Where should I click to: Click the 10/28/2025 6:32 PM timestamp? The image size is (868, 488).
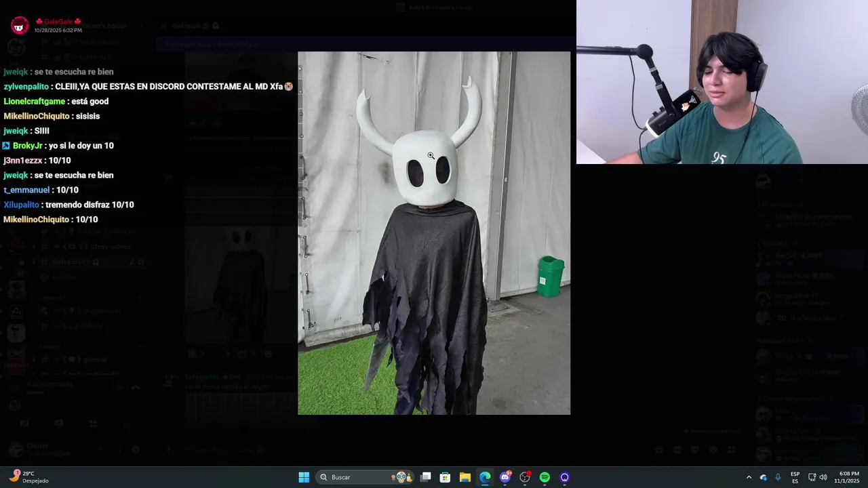(58, 30)
